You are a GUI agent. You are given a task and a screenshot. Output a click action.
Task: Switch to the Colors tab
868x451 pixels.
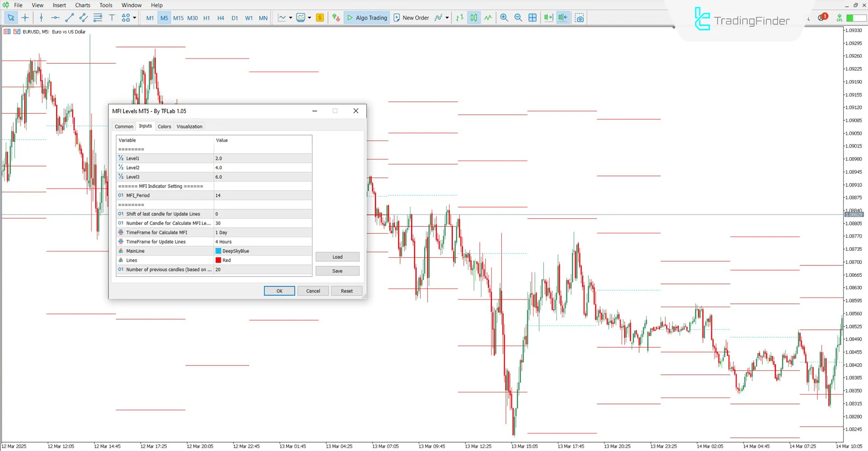pyautogui.click(x=164, y=126)
